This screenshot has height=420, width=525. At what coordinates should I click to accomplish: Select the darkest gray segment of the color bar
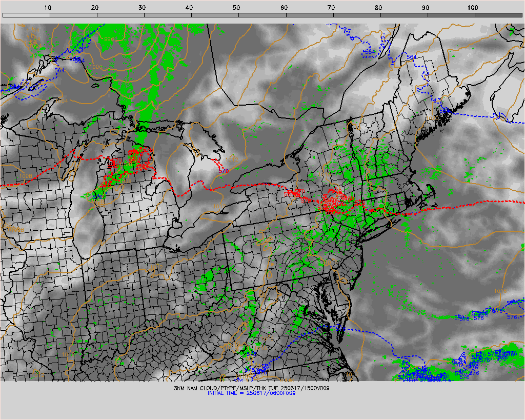[498, 15]
